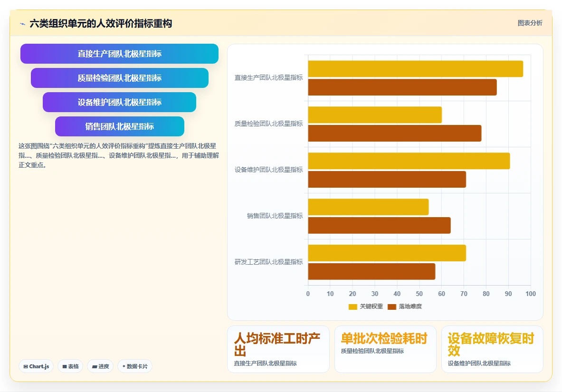Open the 人均标准工时产出 data card
The image size is (562, 392).
(278, 349)
